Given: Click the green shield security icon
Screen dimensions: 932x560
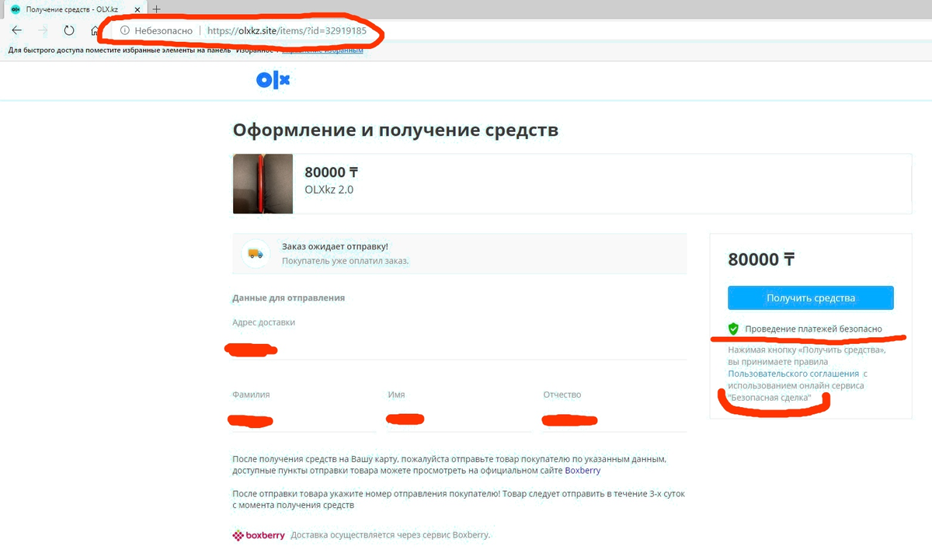Looking at the screenshot, I should point(733,329).
